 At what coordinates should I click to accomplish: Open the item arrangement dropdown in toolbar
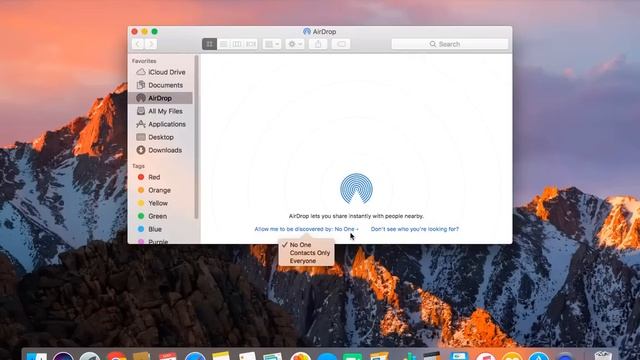coord(272,44)
